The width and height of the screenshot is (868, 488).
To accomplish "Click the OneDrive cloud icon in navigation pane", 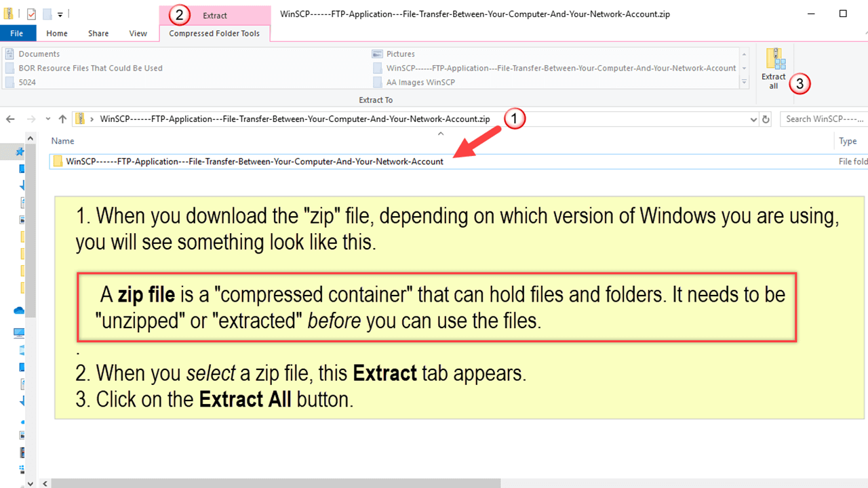I will pyautogui.click(x=19, y=310).
